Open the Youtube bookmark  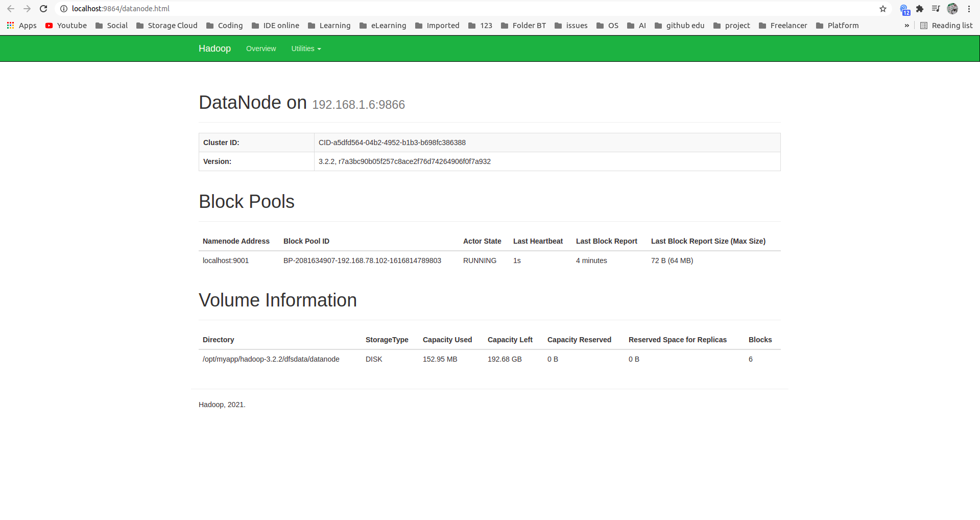pos(66,26)
